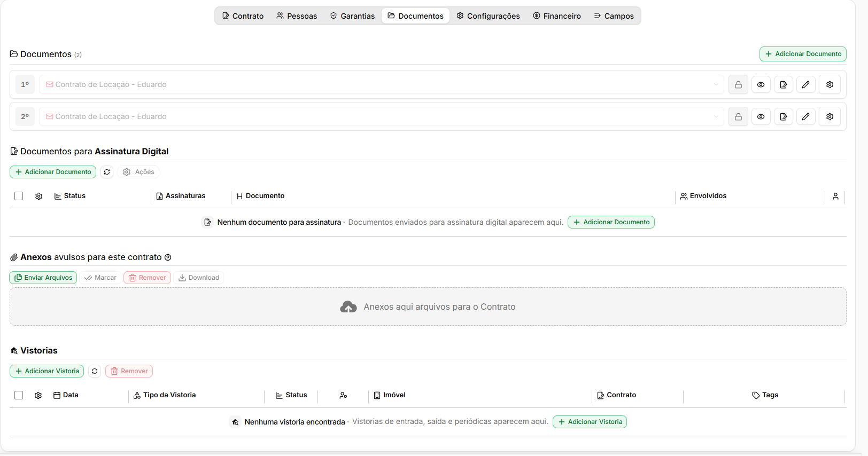Viewport: 868px width, 456px height.
Task: Tick the select-all checkbox in the Vistorias table
Action: (19, 395)
